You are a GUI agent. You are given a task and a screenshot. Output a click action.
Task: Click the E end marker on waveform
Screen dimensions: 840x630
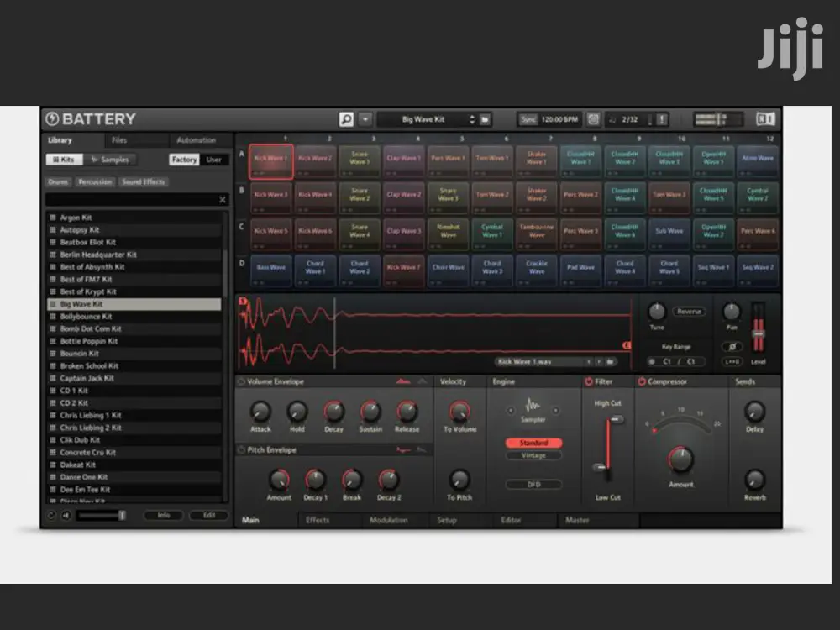coord(627,345)
